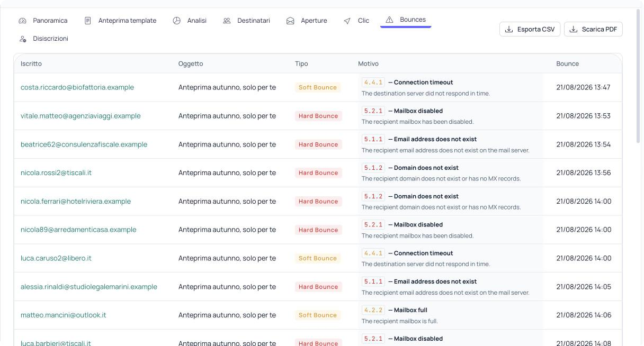Click the Panoramica gauge icon
644x346 pixels.
[x=22, y=21]
